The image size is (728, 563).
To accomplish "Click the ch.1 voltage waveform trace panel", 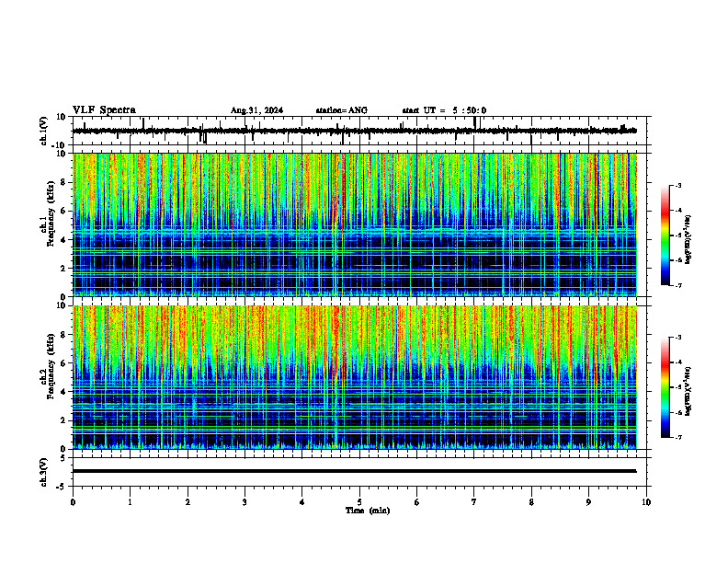I will click(x=359, y=131).
